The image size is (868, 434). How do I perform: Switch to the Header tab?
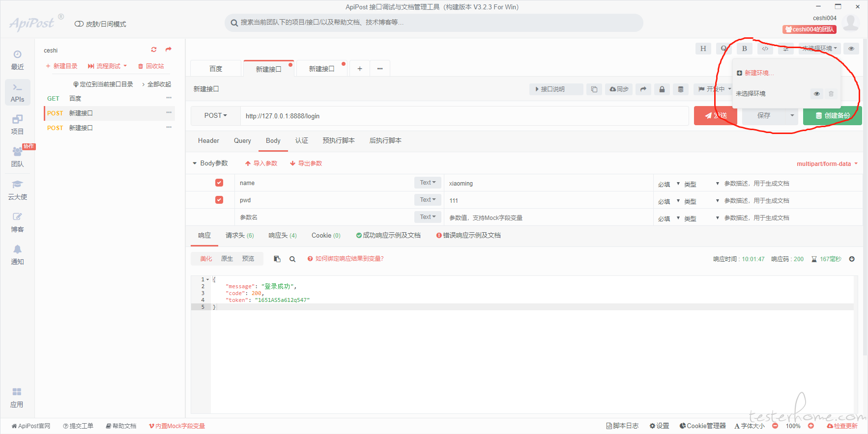click(208, 141)
